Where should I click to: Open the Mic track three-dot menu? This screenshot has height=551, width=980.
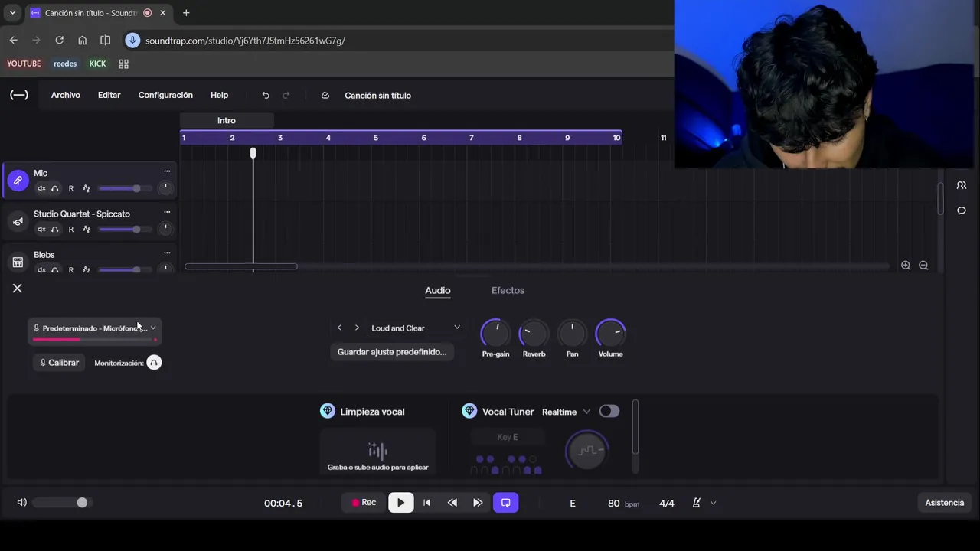tap(167, 171)
